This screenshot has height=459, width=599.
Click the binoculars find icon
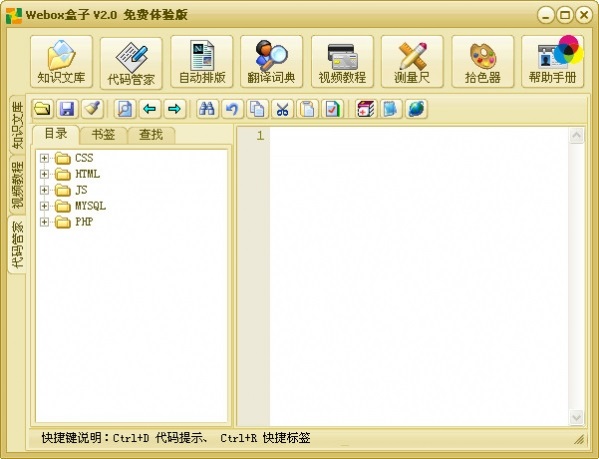(x=207, y=109)
